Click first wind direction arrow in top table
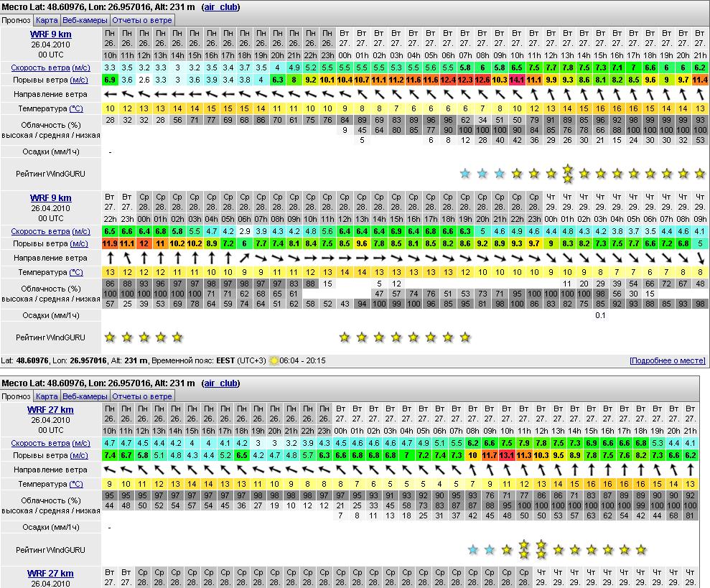 pos(110,94)
